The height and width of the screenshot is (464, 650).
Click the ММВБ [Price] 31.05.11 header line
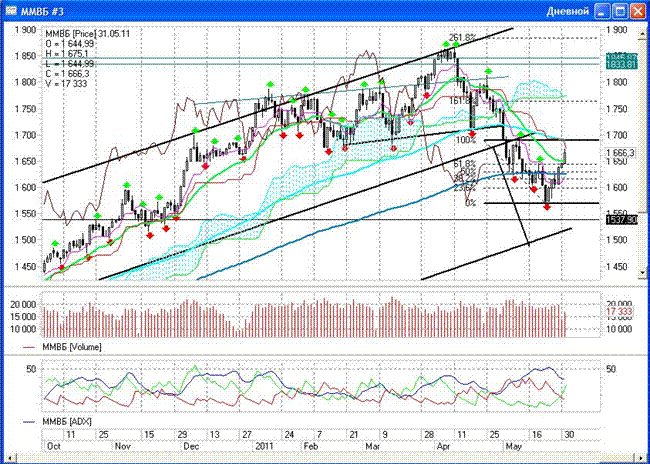tap(87, 34)
